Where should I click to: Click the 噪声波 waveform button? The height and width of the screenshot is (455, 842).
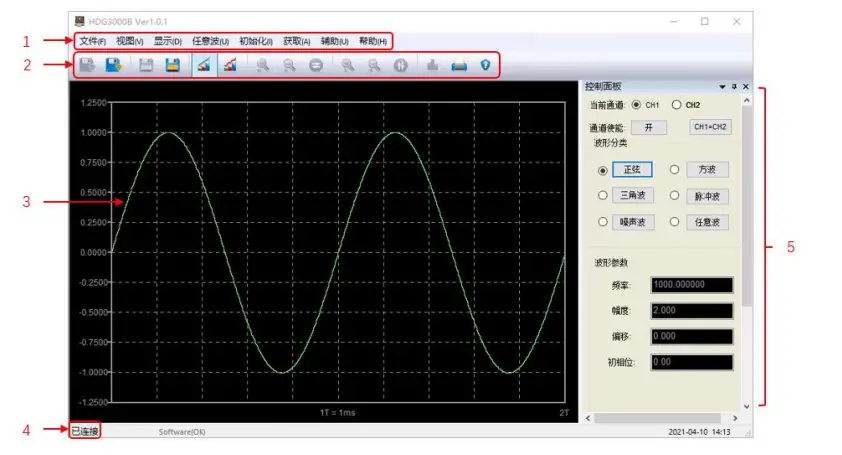[x=633, y=222]
